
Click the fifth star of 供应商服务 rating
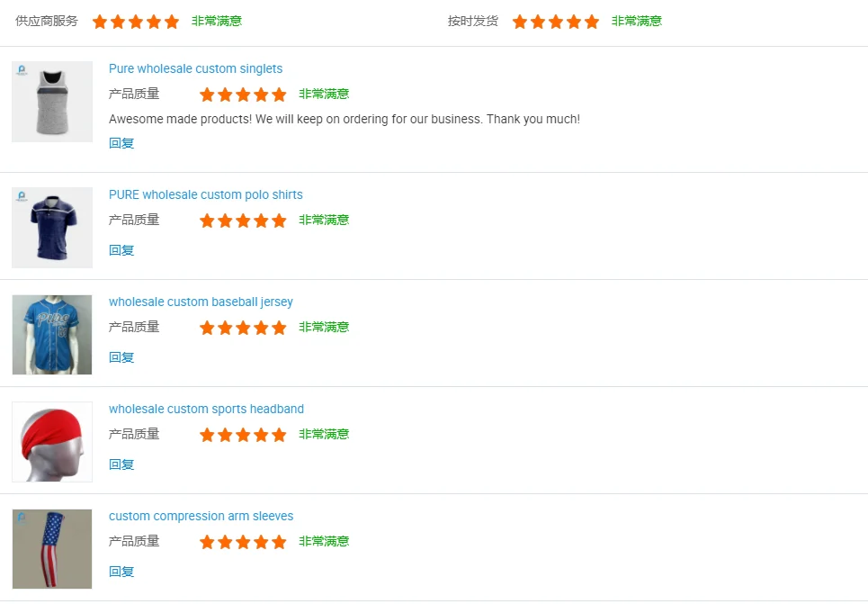(x=172, y=22)
